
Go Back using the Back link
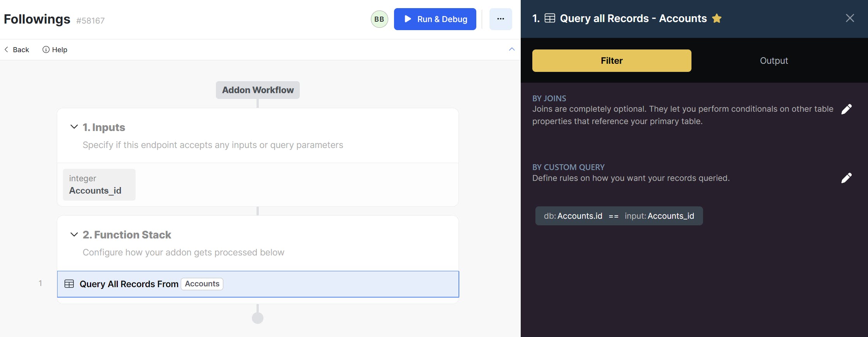point(17,49)
